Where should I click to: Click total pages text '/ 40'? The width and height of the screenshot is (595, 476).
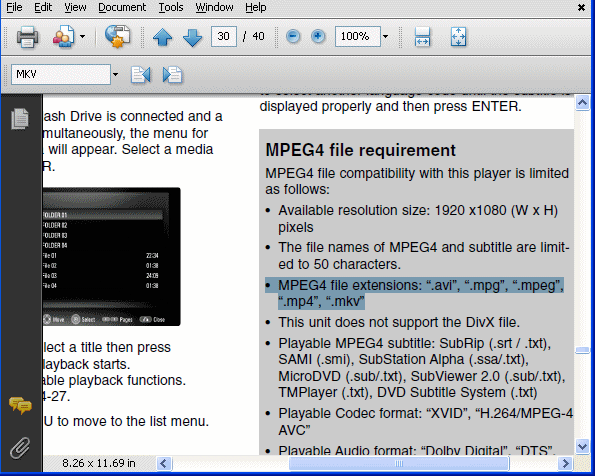tap(253, 36)
